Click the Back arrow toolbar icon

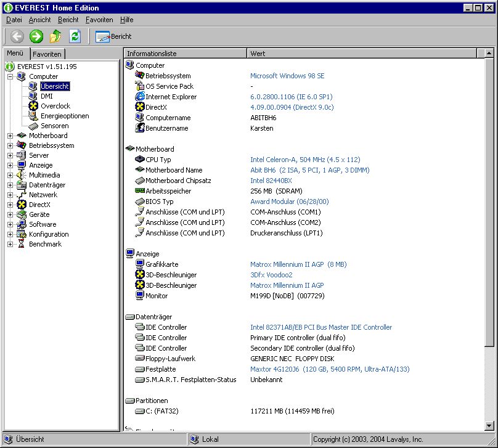pos(17,36)
